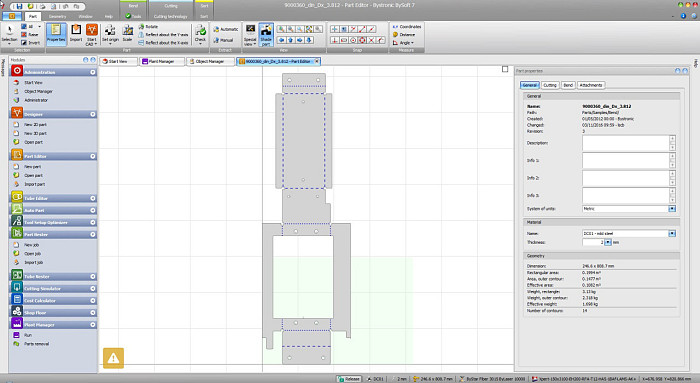This screenshot has height=383, width=700.
Task: Click the pan left arrow icon in View group
Action: (x=281, y=40)
